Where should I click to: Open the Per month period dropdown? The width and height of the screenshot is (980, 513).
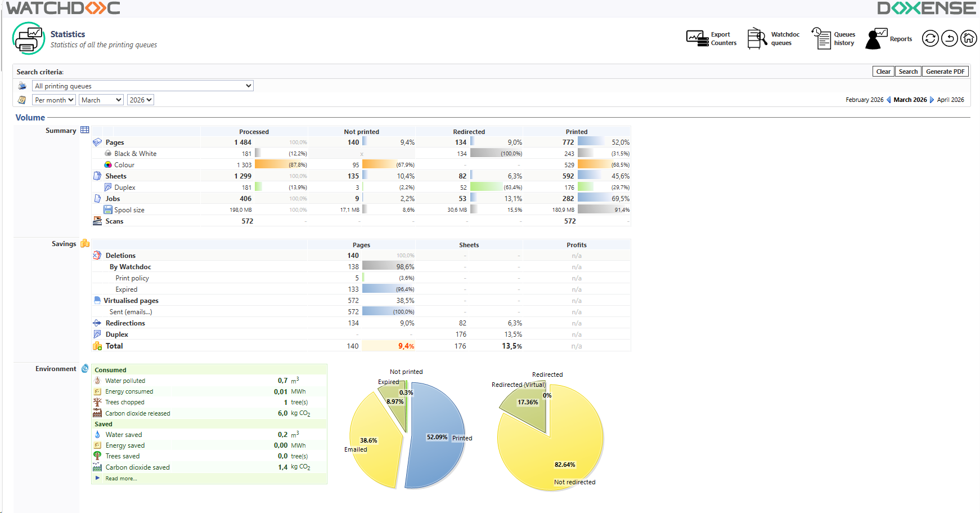(x=54, y=100)
